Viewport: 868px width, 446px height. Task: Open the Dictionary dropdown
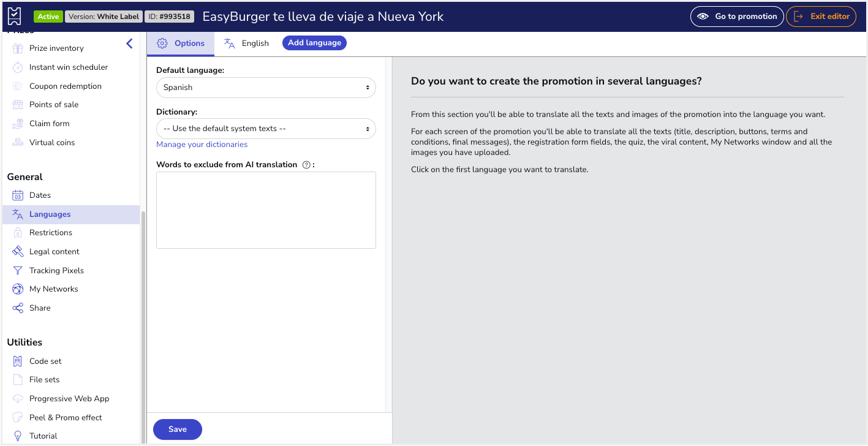coord(266,129)
